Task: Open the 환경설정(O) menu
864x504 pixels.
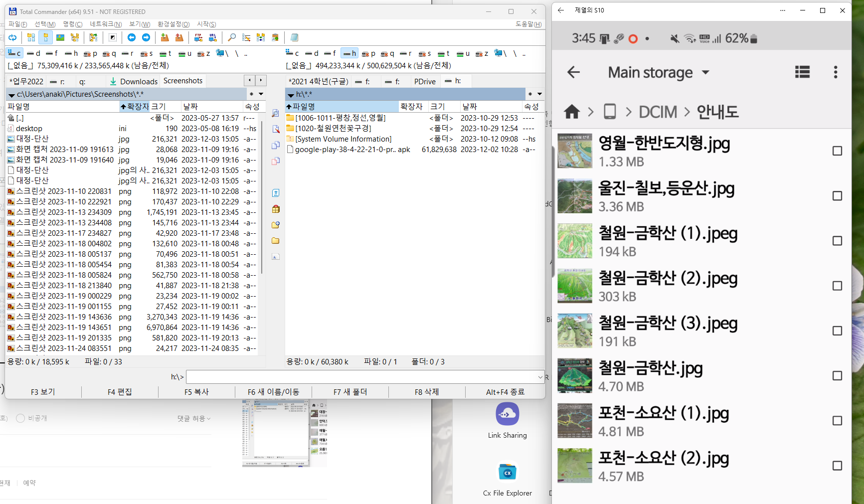Action: [173, 24]
